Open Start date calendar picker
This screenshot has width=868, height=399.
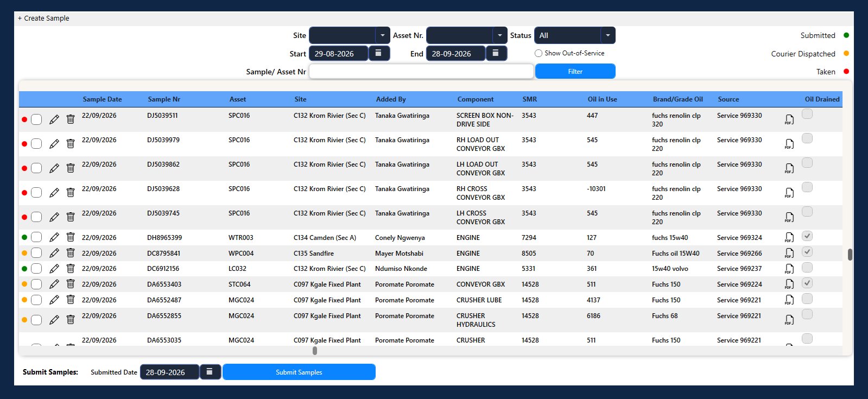379,53
